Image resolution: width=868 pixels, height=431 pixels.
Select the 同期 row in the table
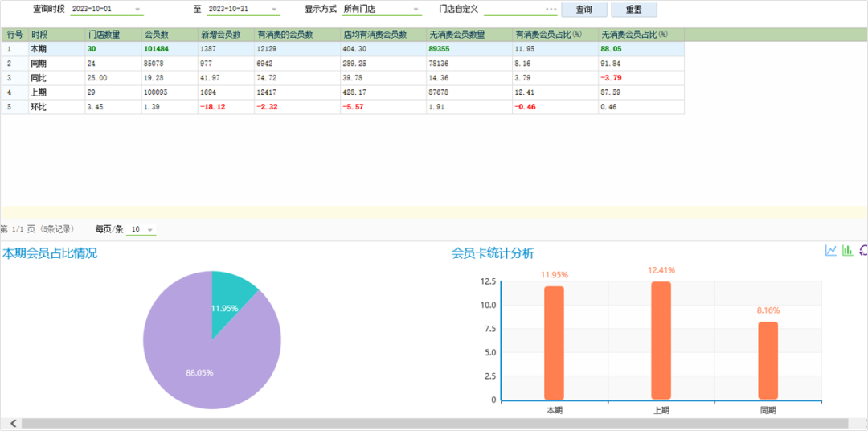point(342,64)
